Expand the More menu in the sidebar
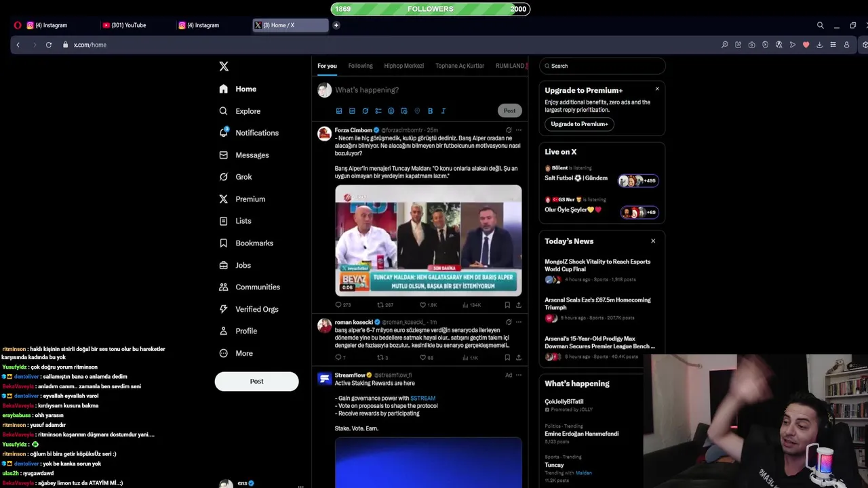 pos(236,353)
